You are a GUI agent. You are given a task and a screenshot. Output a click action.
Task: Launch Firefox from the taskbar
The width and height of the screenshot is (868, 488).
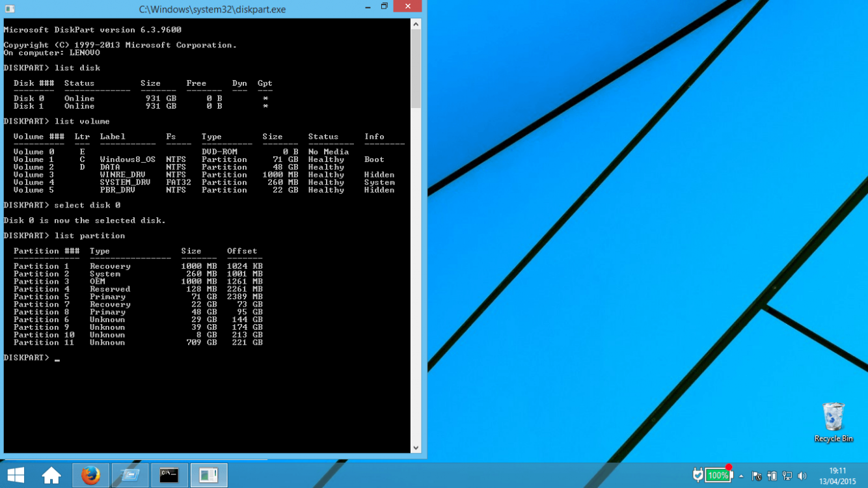[x=90, y=476]
